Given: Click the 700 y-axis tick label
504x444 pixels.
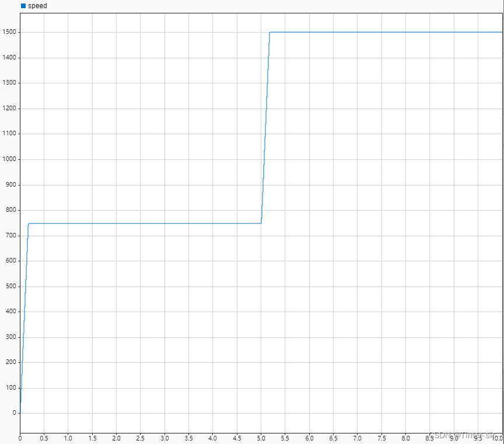Looking at the screenshot, I should (x=10, y=236).
